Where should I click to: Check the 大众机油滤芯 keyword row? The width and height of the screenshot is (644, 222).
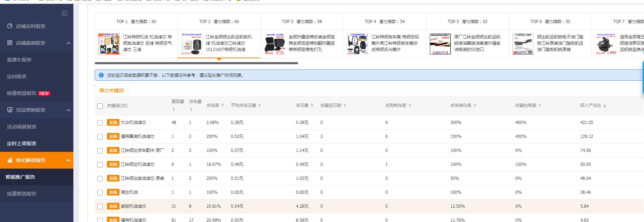(100, 123)
